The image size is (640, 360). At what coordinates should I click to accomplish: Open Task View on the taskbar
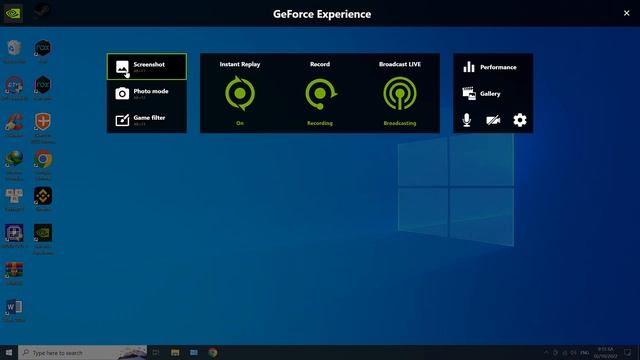tap(156, 353)
